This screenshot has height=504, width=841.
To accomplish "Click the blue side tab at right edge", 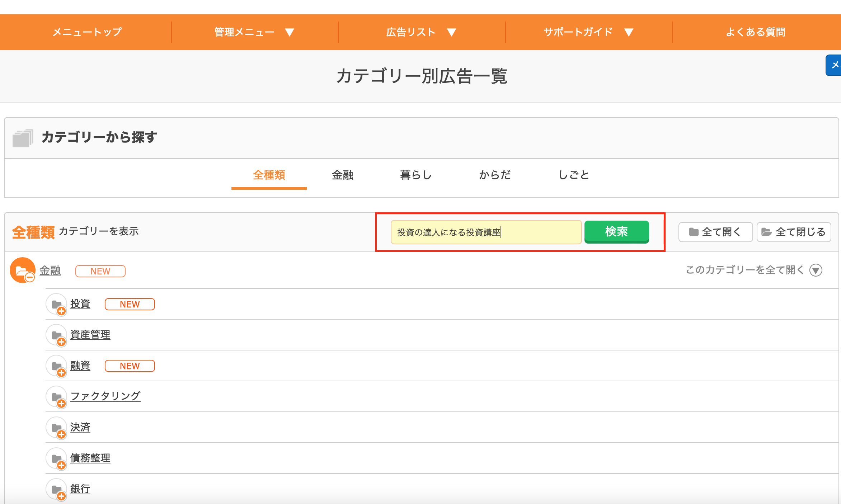I will point(833,65).
